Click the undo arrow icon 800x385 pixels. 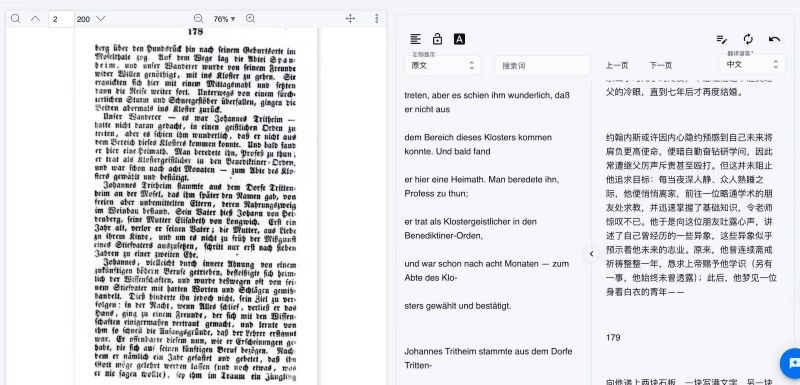pos(774,39)
